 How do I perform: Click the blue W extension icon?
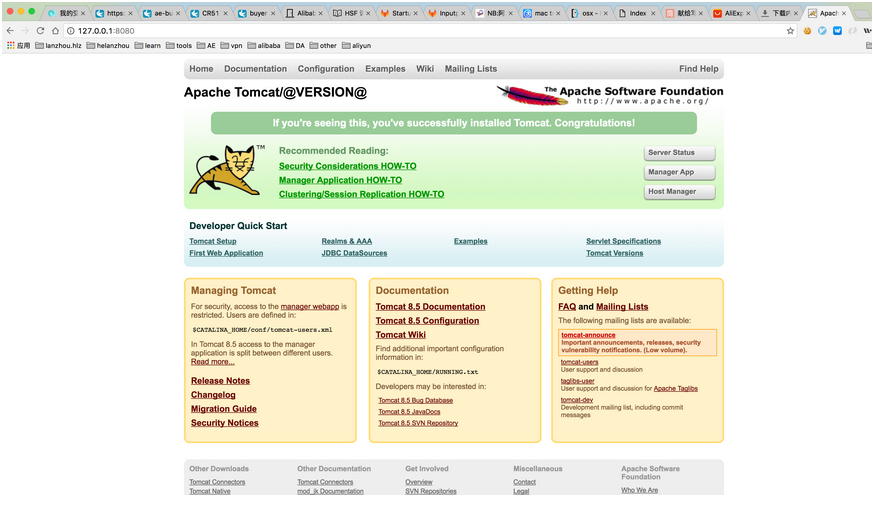tap(837, 31)
